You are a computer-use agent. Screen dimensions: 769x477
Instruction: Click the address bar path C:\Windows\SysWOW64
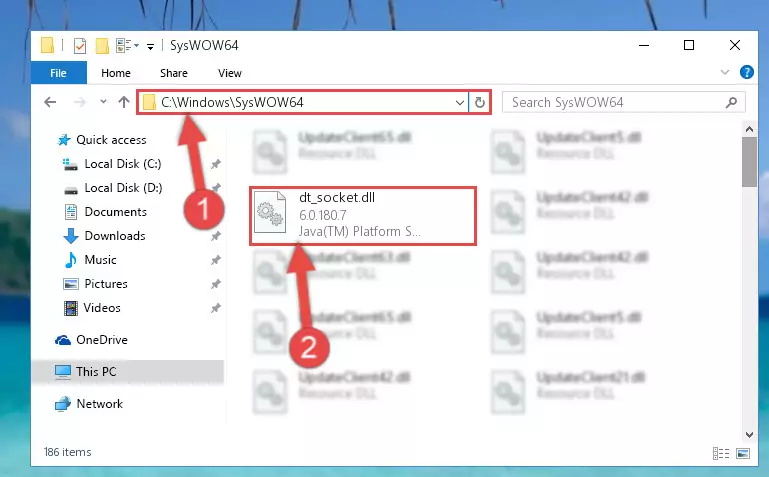click(x=232, y=102)
